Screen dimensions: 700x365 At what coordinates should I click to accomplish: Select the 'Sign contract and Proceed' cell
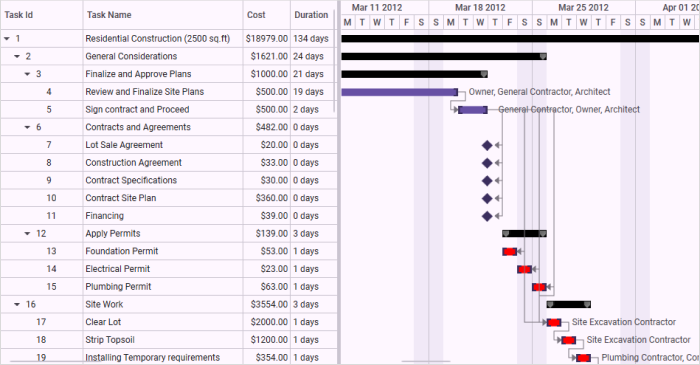click(x=163, y=110)
